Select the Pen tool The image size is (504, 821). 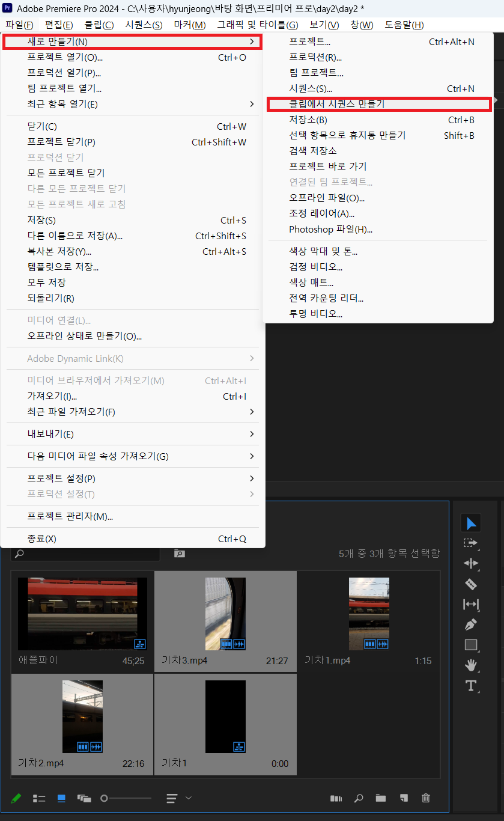[x=472, y=624]
